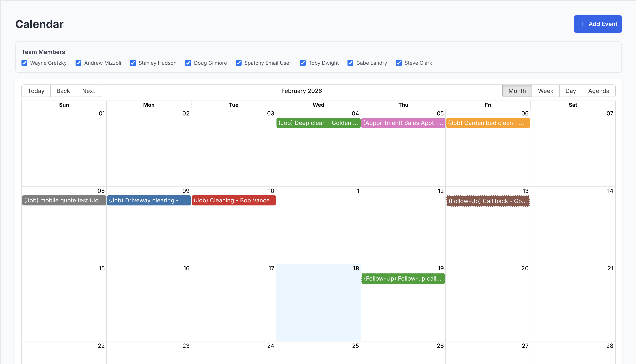The height and width of the screenshot is (364, 636).
Task: Click the plus icon on Add Event
Action: [x=582, y=24]
